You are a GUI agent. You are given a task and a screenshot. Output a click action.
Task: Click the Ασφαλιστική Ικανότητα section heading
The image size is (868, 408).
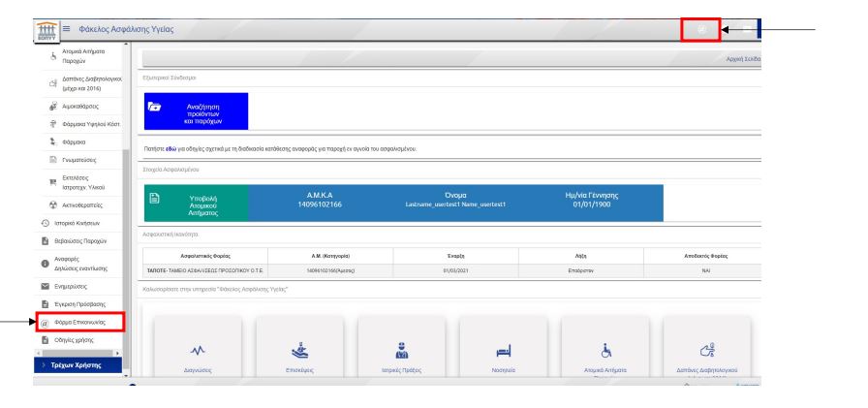(x=170, y=235)
